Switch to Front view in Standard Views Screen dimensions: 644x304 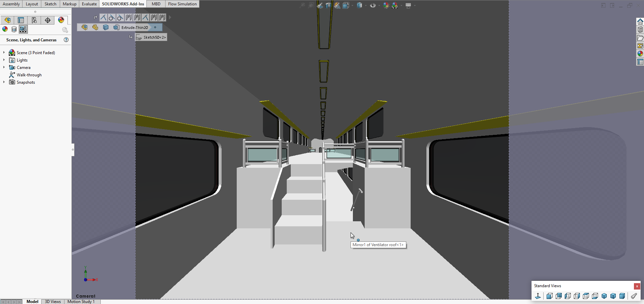click(x=550, y=296)
